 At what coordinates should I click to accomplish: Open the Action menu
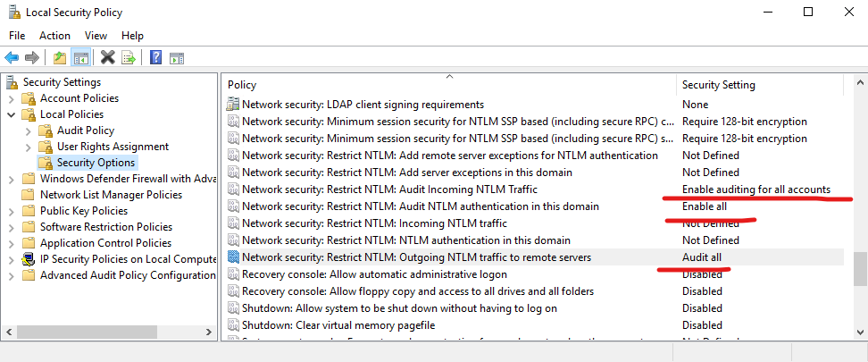54,36
